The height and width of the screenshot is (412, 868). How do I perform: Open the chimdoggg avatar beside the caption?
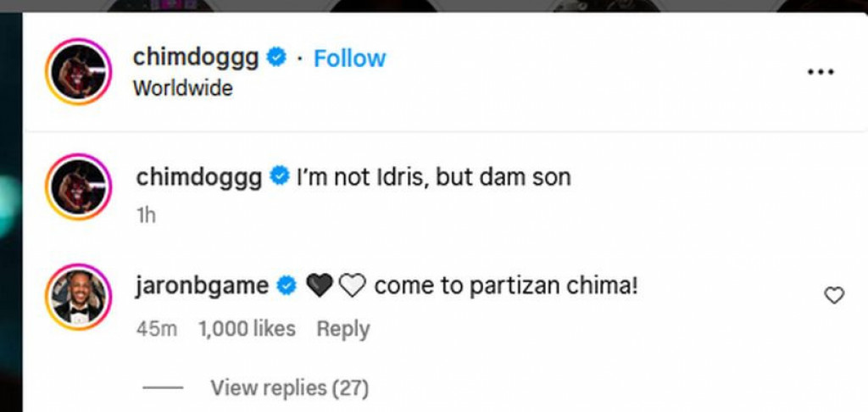pyautogui.click(x=79, y=188)
